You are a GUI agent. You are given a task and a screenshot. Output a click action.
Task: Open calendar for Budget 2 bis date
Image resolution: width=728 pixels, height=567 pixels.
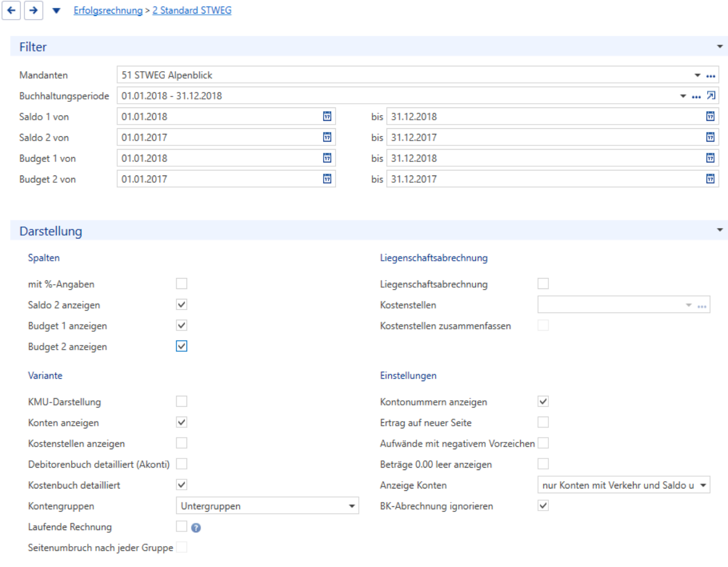710,179
